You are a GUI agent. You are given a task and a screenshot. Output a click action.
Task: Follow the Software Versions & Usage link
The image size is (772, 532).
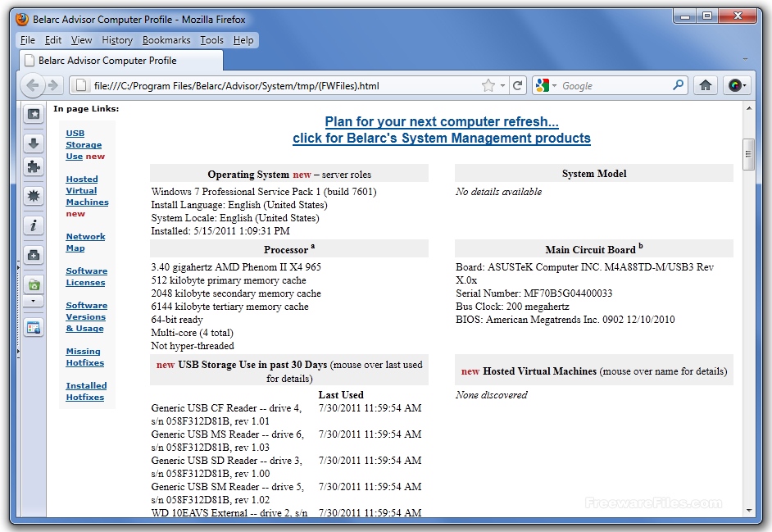coord(86,316)
